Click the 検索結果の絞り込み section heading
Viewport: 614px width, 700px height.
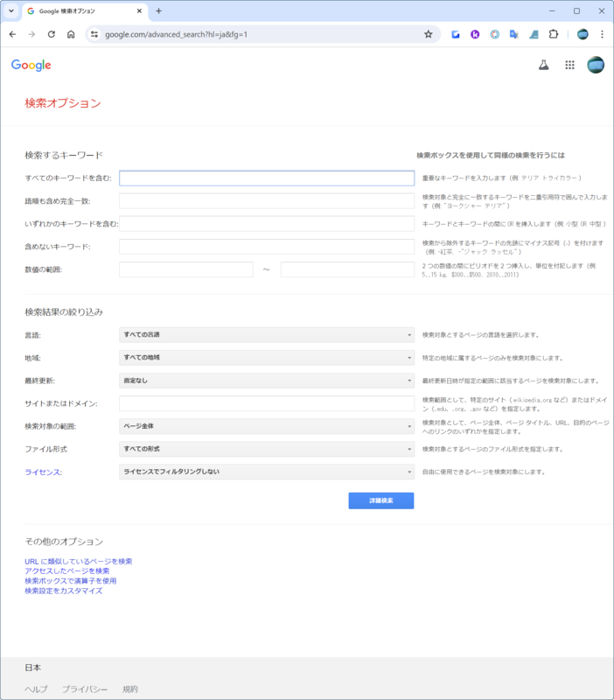(64, 312)
